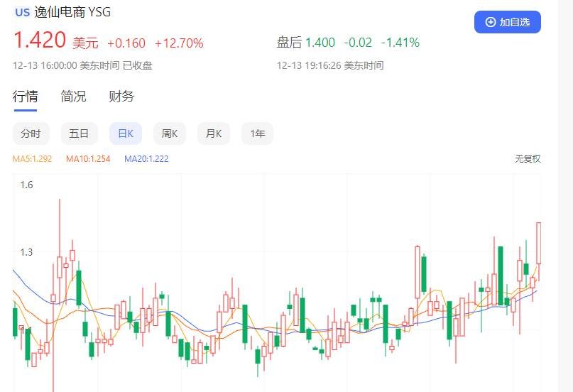Click the plus icon in 加自选 button
Image resolution: width=573 pixels, height=392 pixels.
(x=490, y=22)
